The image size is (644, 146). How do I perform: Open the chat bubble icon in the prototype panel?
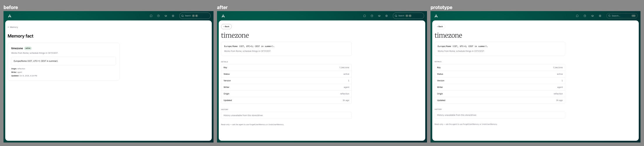577,16
